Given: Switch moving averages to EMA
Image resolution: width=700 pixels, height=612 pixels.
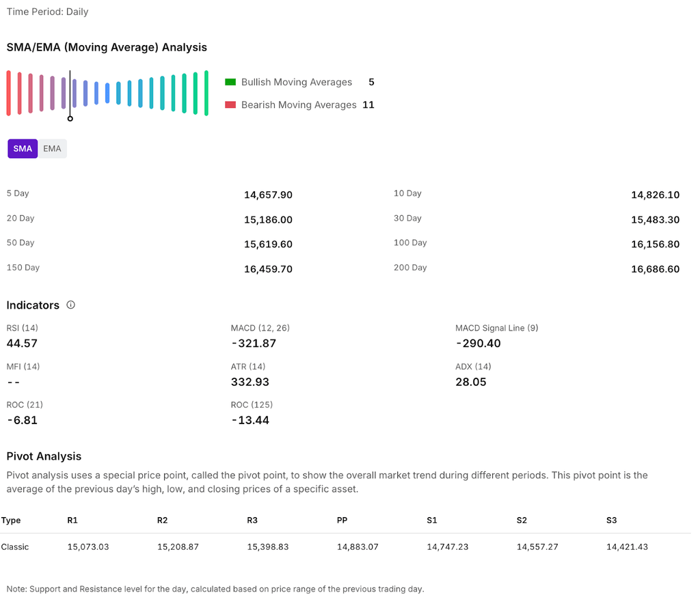Looking at the screenshot, I should [52, 149].
